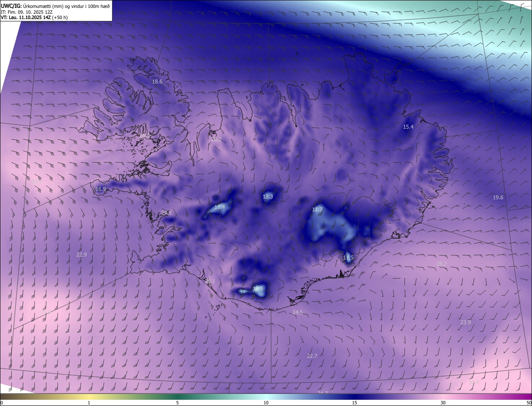Viewport: 532px width, 406px height.
Task: Click the valid time line 'VT: Lau. 11.10.2025 14Z (+50 h)'
Action: [x=34, y=17]
